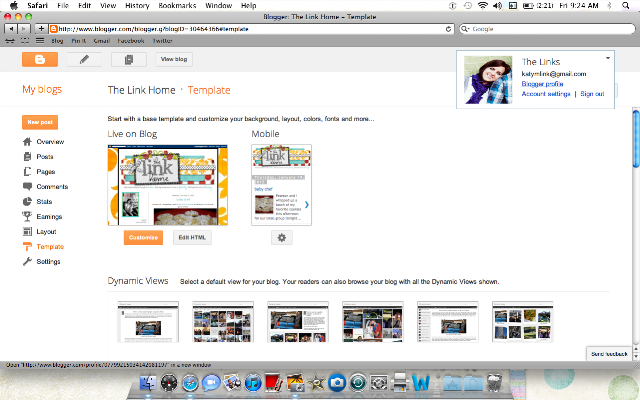Viewport: 640px width, 400px height.
Task: Click the Edit HTML button
Action: pyautogui.click(x=192, y=238)
